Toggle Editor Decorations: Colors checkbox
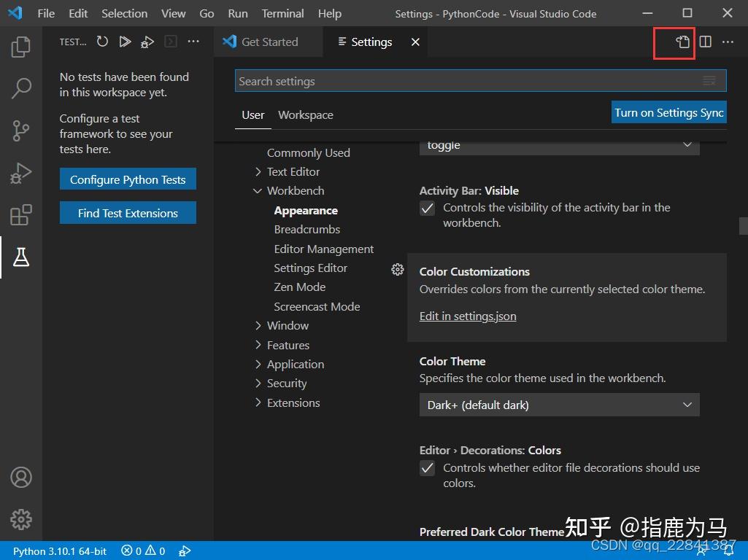The image size is (748, 560). coord(427,467)
